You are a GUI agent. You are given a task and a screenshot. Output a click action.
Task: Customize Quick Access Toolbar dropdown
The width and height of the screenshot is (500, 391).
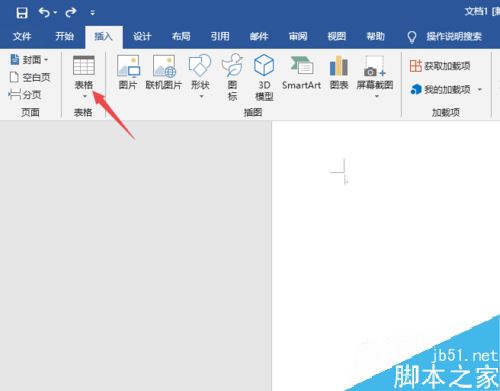[92, 13]
